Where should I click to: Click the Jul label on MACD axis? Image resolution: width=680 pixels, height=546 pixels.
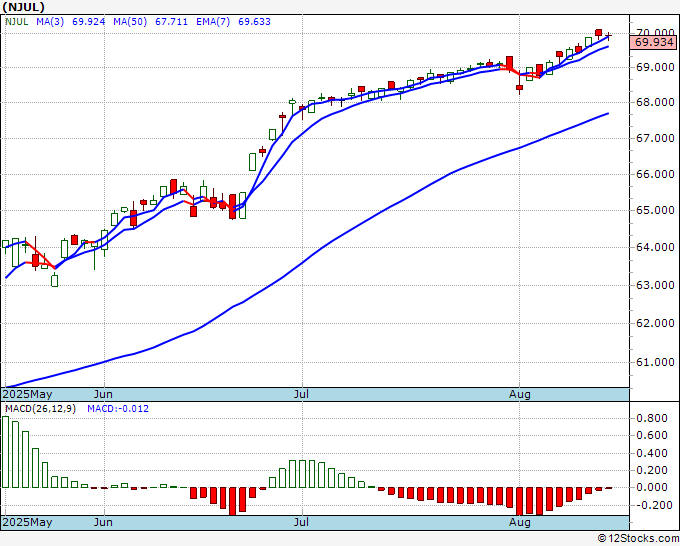tap(301, 522)
